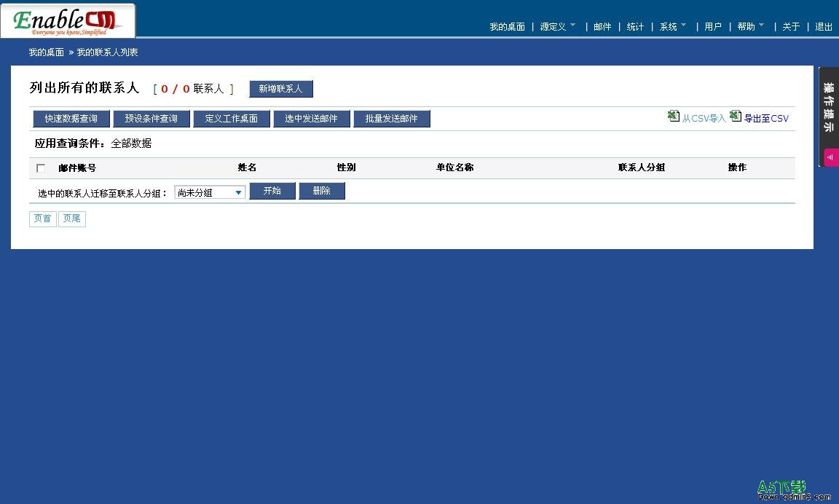
Task: Click the 预设条件查询 button
Action: (151, 119)
